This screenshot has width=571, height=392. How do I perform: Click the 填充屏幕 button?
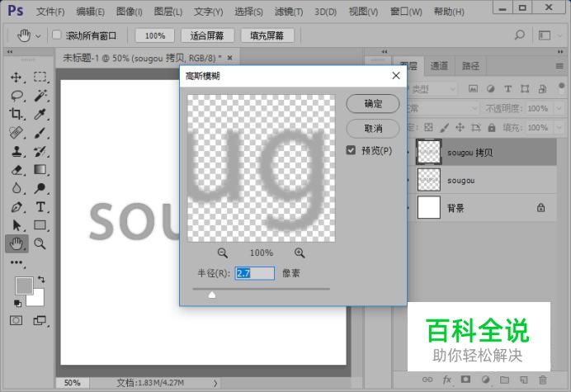[x=267, y=35]
